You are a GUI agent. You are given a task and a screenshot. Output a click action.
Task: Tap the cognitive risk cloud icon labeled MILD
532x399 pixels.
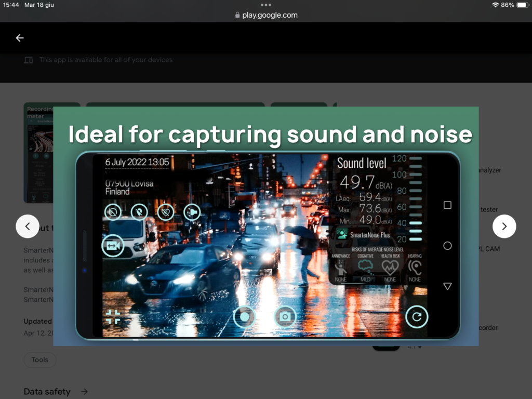coord(365,268)
